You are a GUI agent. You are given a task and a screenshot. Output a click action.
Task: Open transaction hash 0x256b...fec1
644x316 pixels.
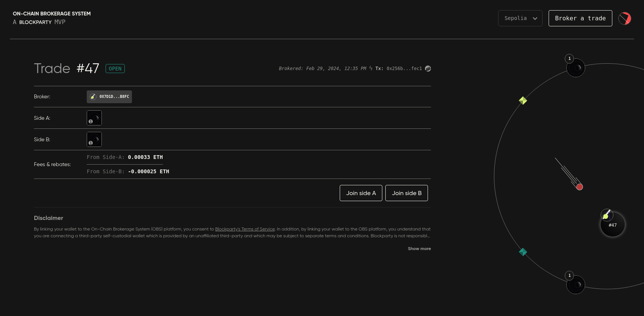coord(404,69)
